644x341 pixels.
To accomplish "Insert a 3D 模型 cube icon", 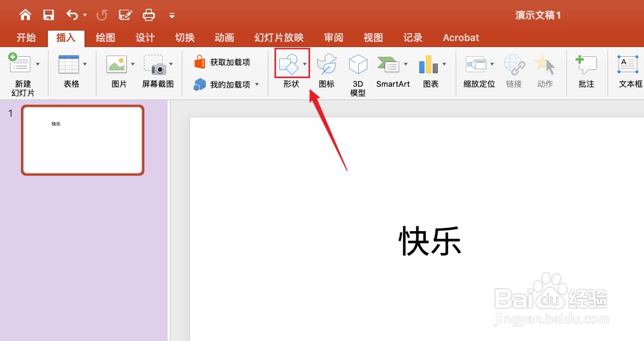I will (358, 64).
